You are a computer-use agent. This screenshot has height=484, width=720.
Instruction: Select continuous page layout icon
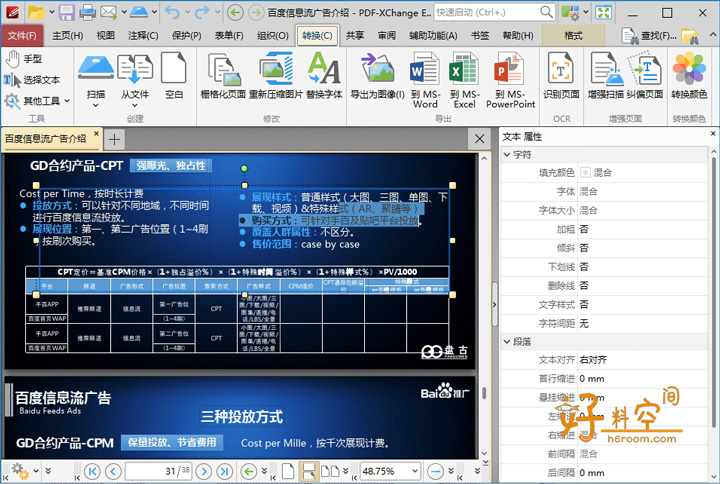tap(309, 471)
